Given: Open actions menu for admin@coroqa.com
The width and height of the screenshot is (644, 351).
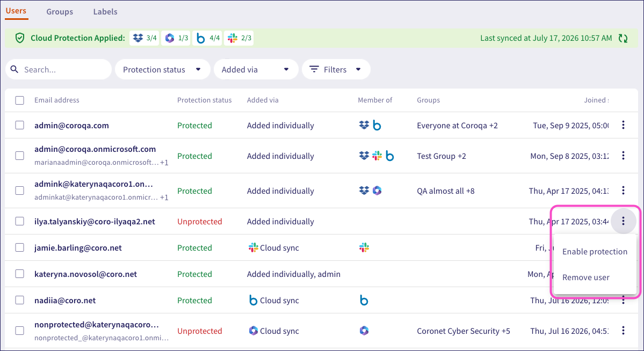Looking at the screenshot, I should [623, 125].
